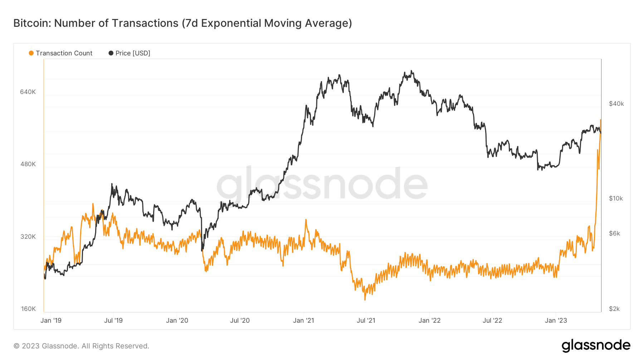The height and width of the screenshot is (362, 644).
Task: Select the Jan '23 x-axis label
Action: 556,321
